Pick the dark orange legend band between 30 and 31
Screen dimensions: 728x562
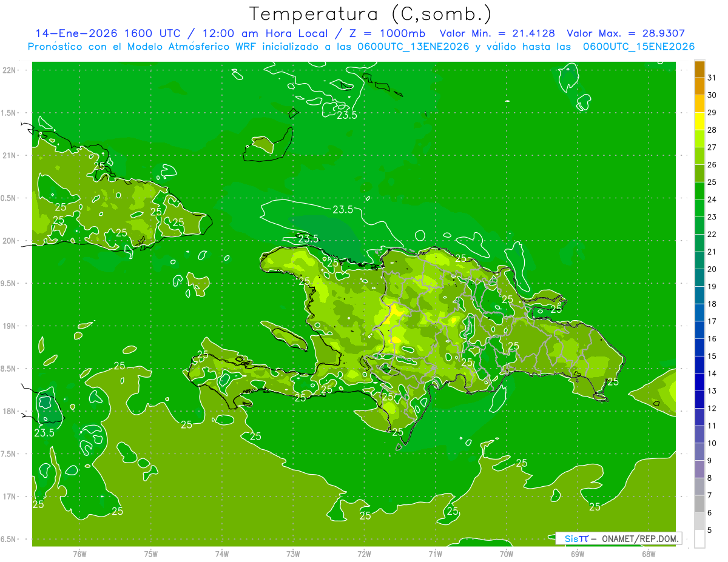699,87
